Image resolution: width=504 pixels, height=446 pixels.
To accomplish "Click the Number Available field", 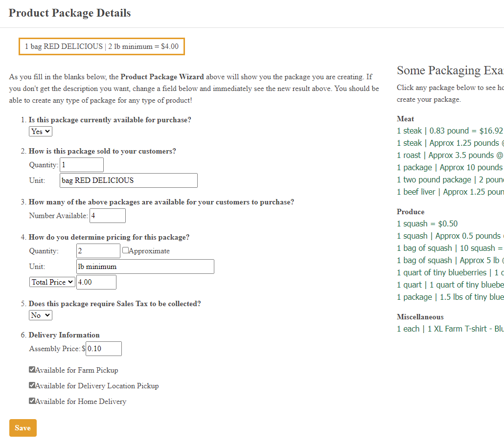I will (107, 216).
